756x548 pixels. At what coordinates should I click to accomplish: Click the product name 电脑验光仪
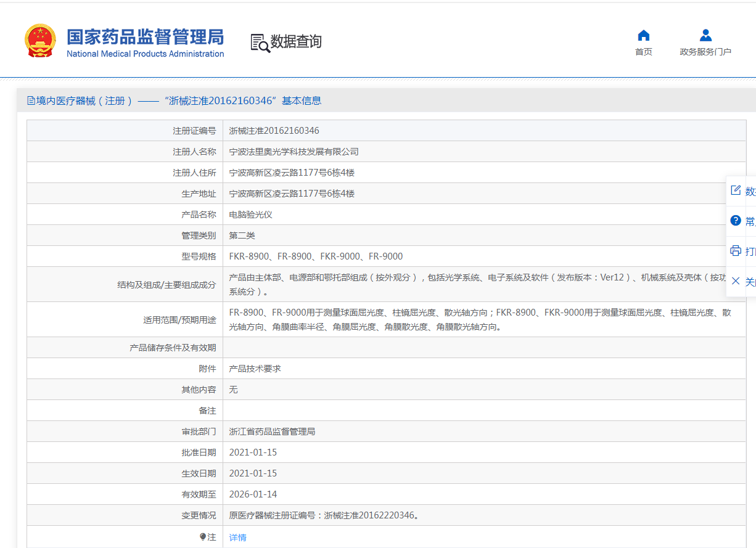[x=250, y=215]
